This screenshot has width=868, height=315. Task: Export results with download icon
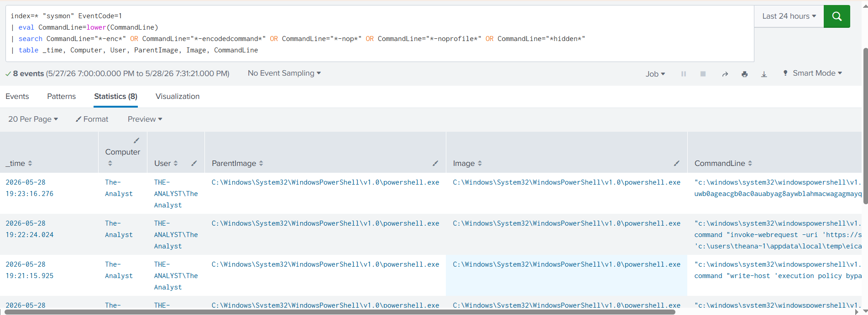coord(764,74)
